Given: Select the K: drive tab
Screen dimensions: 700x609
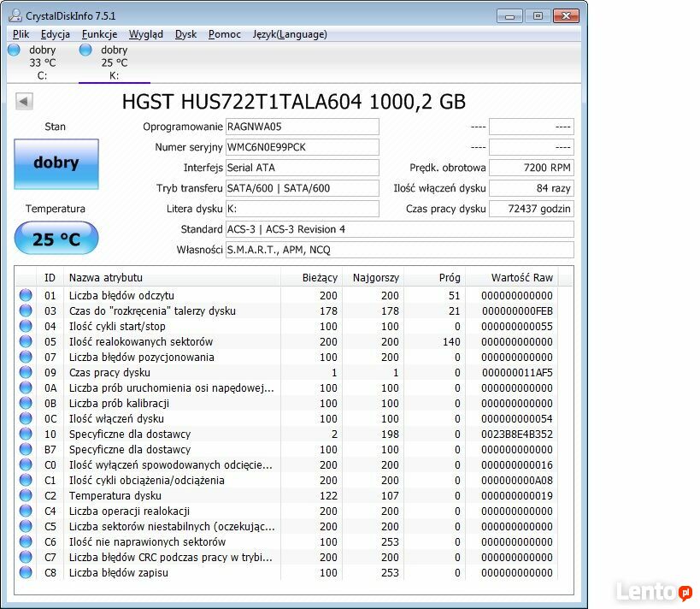Looking at the screenshot, I should pos(115,62).
